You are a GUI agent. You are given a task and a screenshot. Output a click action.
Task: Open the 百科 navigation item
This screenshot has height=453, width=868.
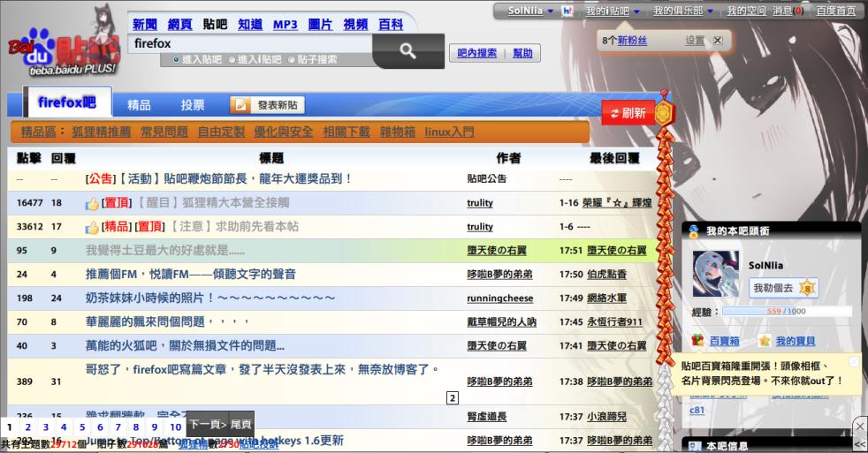pyautogui.click(x=391, y=25)
